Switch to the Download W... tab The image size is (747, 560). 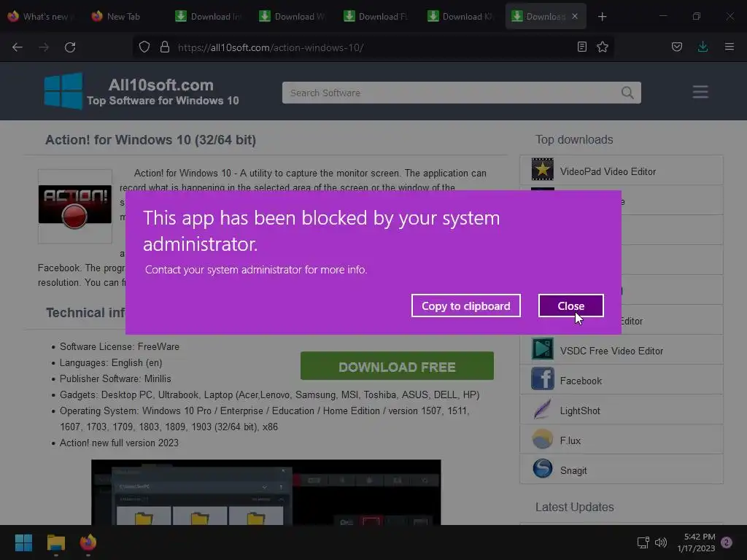(x=292, y=17)
